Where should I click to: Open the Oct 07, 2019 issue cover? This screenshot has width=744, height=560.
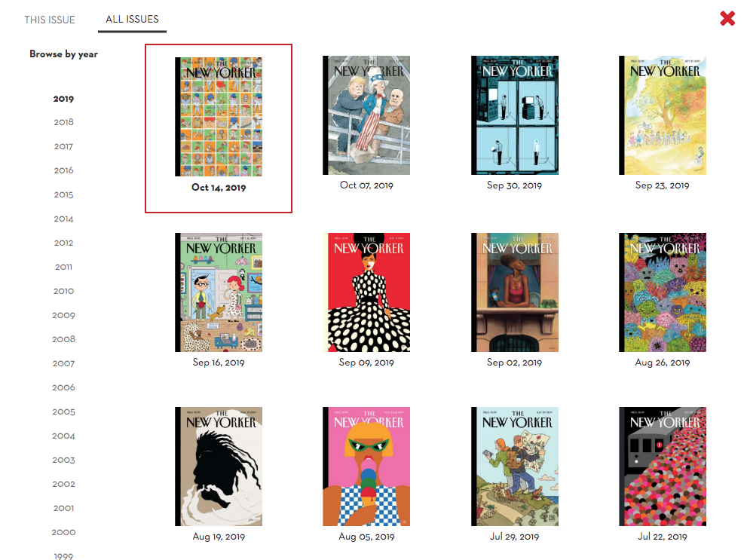(366, 115)
